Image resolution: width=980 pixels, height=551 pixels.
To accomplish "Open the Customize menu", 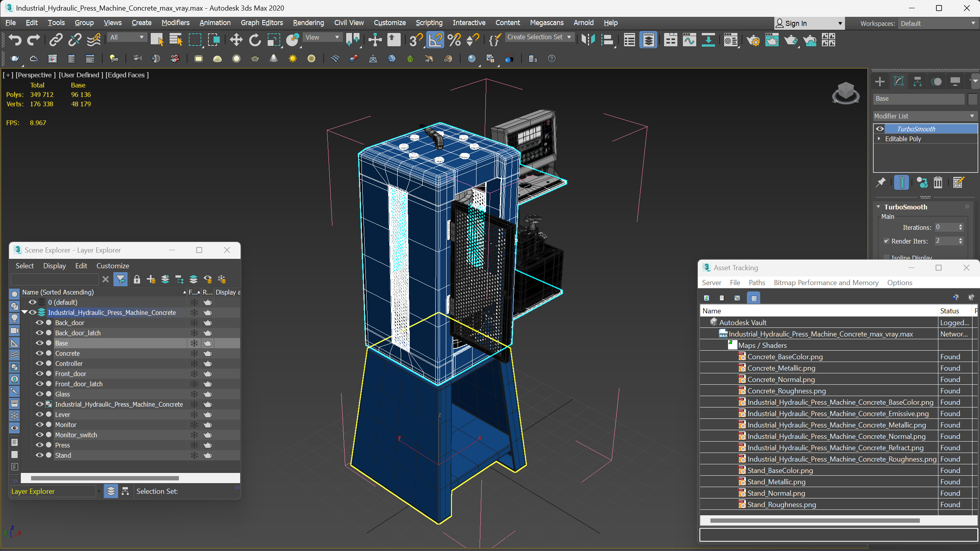I will click(389, 22).
